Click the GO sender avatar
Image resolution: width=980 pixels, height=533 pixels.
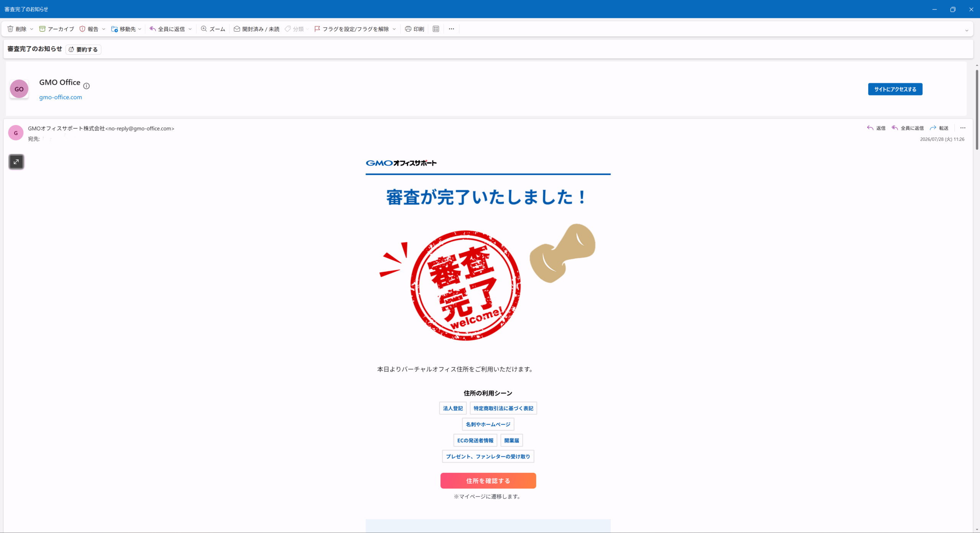(19, 89)
